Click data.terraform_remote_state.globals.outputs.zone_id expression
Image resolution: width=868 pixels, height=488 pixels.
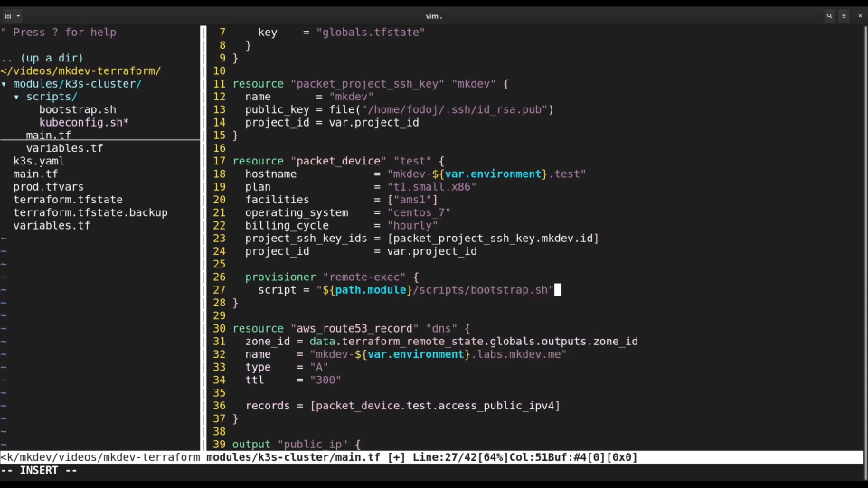473,342
